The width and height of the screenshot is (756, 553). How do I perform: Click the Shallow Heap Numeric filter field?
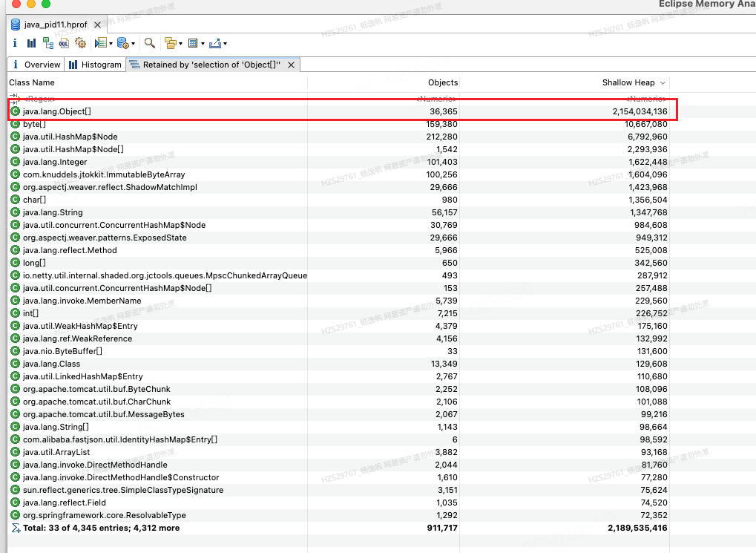pyautogui.click(x=564, y=99)
